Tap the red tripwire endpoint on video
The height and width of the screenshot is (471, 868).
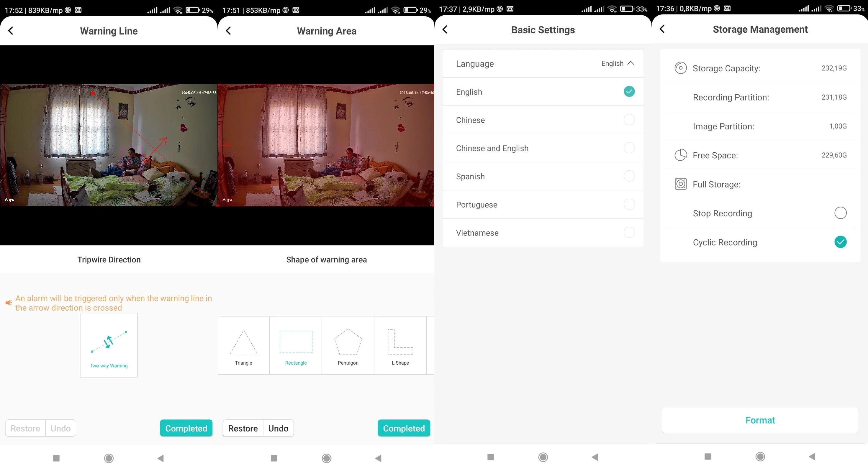coord(93,93)
